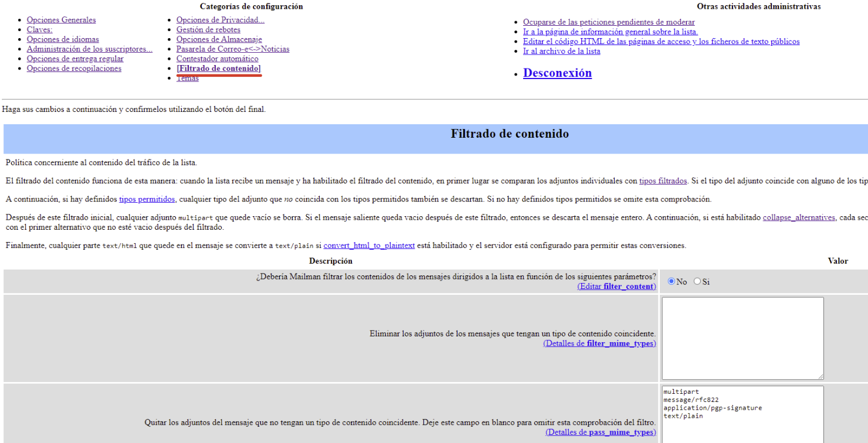Open Contestador automático settings
The width and height of the screenshot is (868, 443).
click(x=217, y=59)
